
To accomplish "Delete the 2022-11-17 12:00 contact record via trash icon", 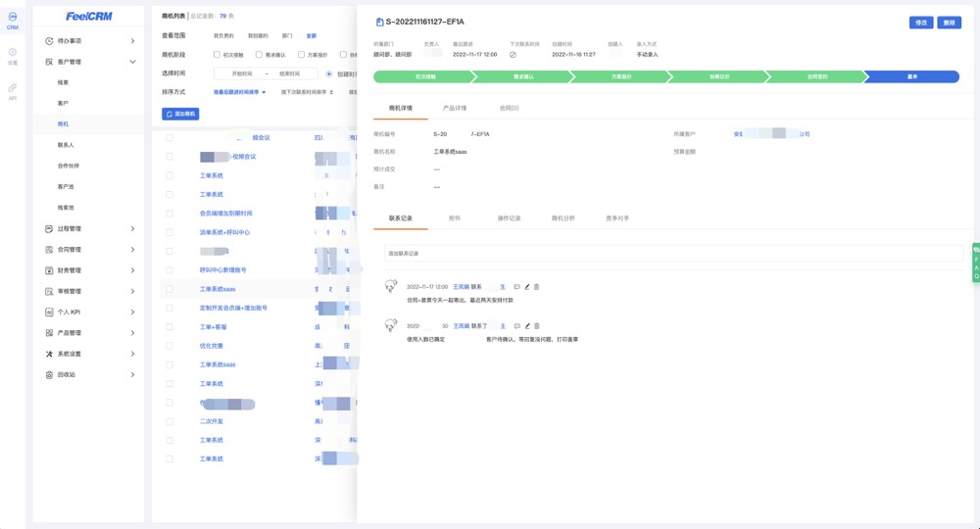I will tap(537, 287).
